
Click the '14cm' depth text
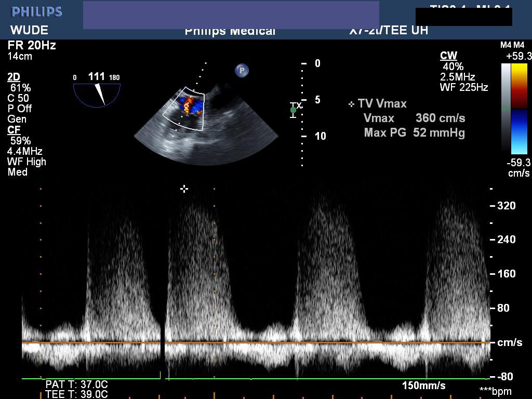click(20, 56)
